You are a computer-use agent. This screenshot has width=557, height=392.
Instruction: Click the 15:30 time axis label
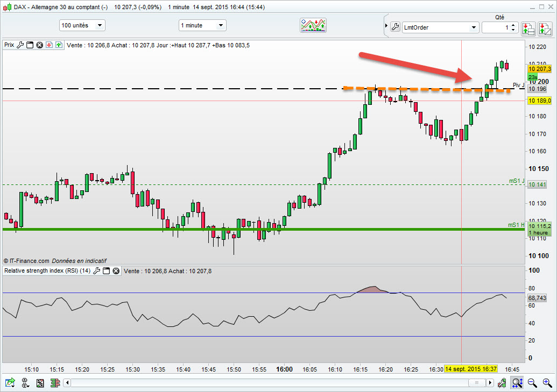[x=132, y=369]
